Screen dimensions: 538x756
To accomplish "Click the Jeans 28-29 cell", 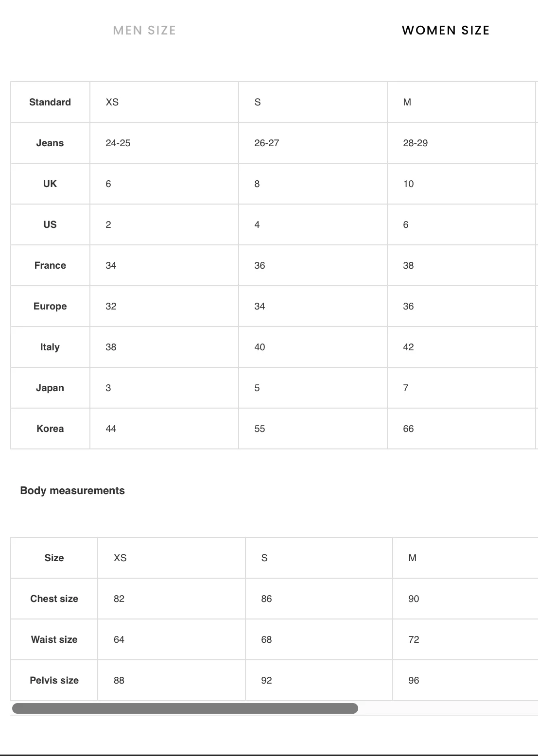I will click(x=415, y=143).
